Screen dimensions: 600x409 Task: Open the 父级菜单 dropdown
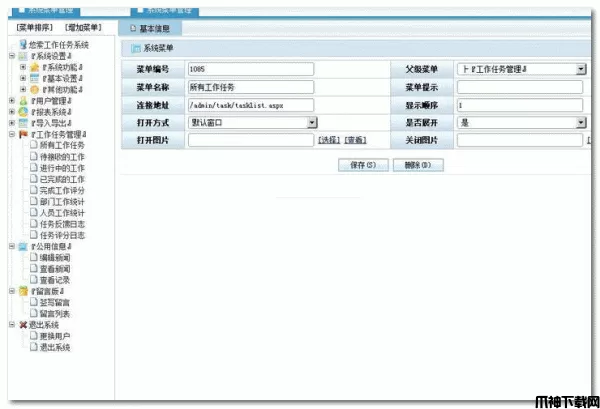tap(580, 69)
